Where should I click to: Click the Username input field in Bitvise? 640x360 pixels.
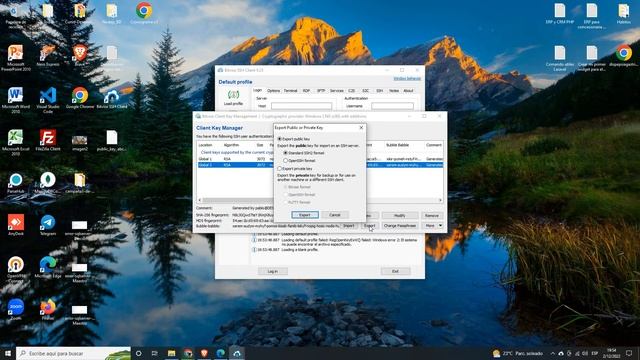click(x=392, y=106)
